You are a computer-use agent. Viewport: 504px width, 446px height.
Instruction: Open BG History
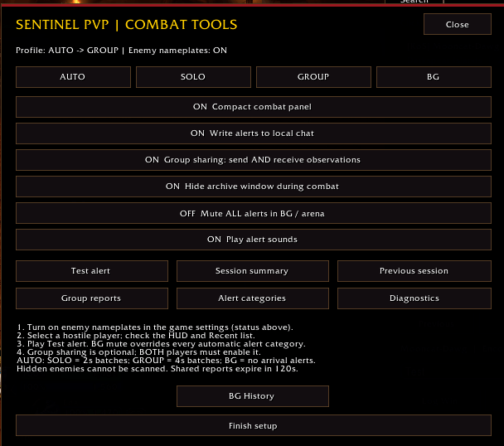[x=253, y=396]
